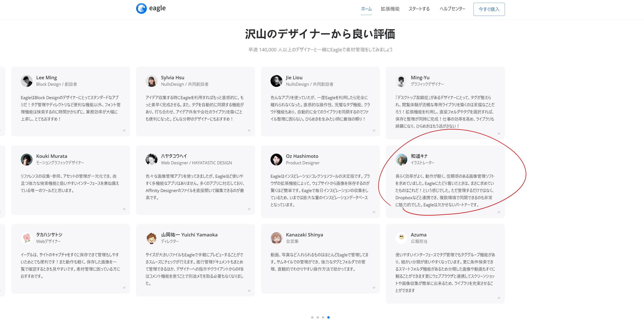Click the quote mark on Azuma card
Image resolution: width=644 pixels, height=322 pixels.
click(x=499, y=298)
